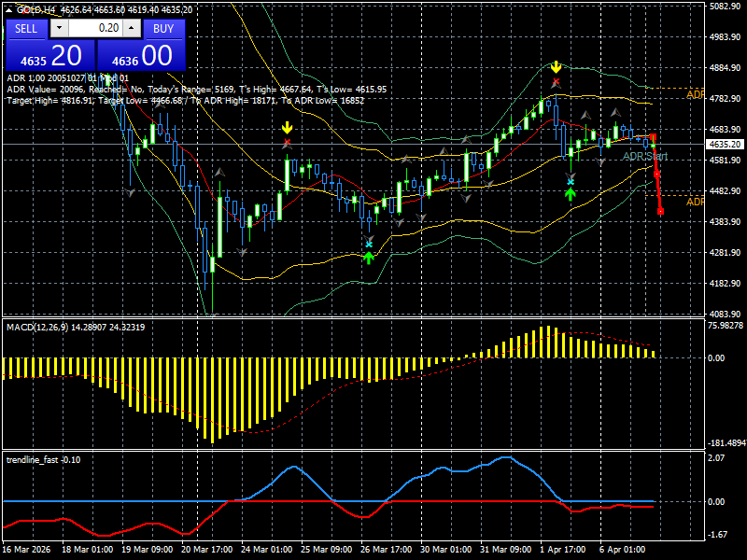Click time axis label '20 Mar 17:00'
This screenshot has height=560, width=747.
coord(206,550)
